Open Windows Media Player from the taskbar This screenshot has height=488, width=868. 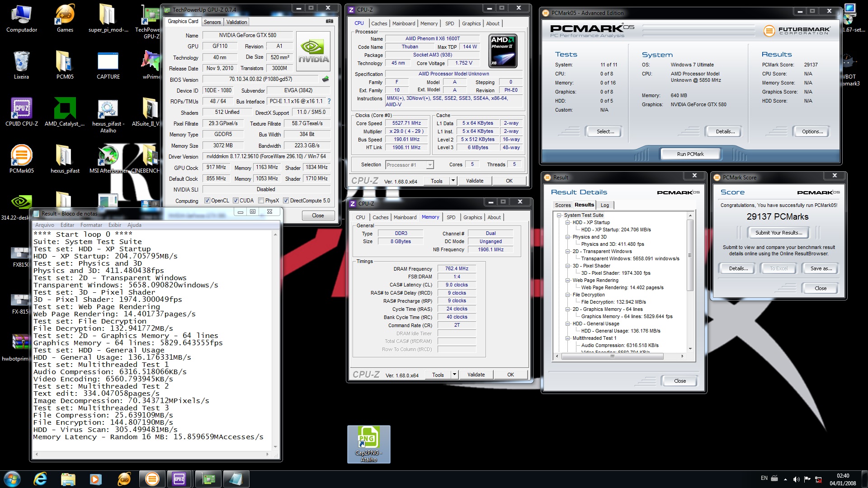coord(95,479)
